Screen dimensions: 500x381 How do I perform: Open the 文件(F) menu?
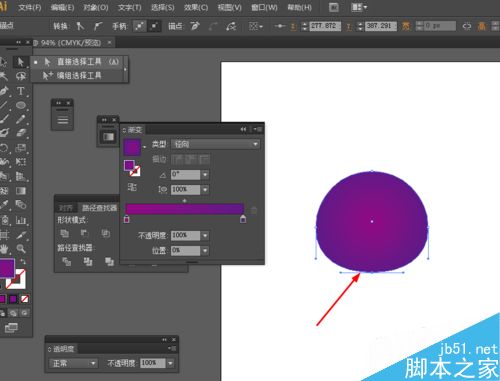point(30,7)
